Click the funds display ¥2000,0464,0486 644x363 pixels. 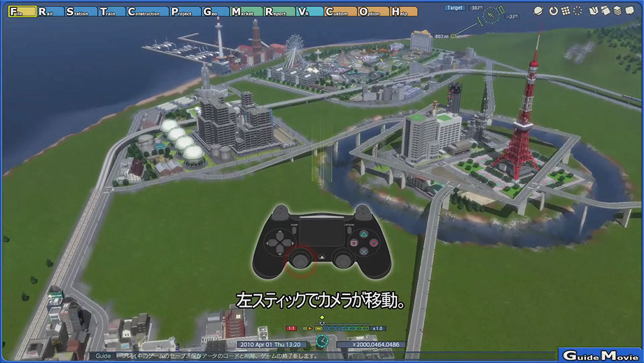coord(371,344)
